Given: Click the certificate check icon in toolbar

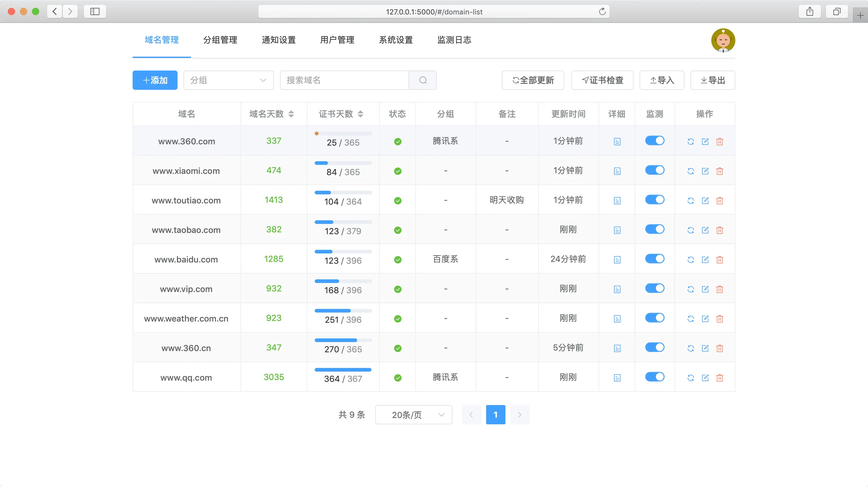Looking at the screenshot, I should (602, 80).
